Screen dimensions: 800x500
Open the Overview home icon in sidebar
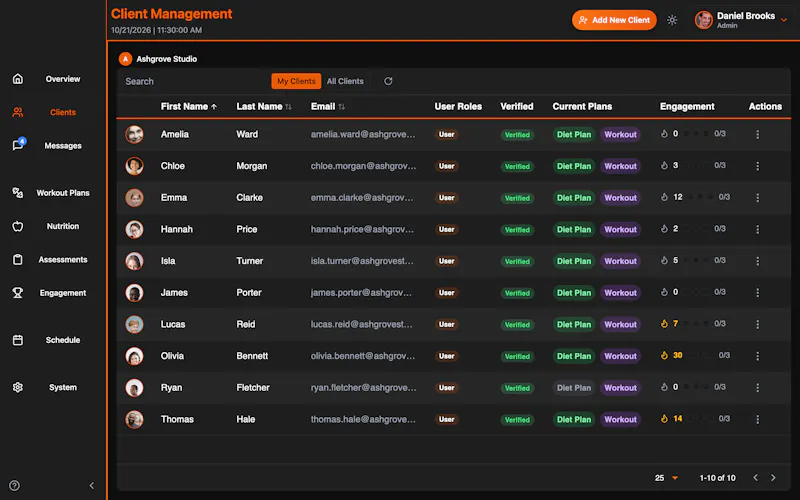click(18, 79)
